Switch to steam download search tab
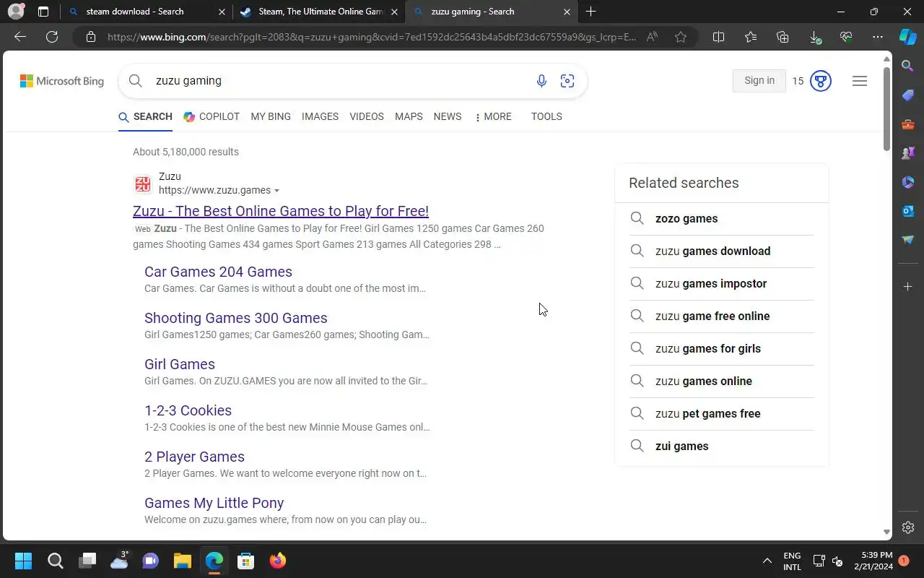This screenshot has height=578, width=924. (x=148, y=12)
